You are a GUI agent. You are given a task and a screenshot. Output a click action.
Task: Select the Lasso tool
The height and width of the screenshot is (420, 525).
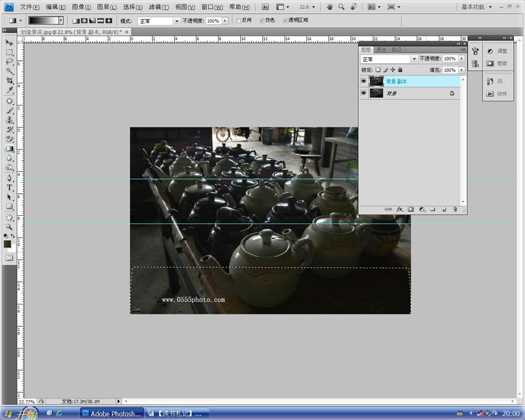pyautogui.click(x=10, y=61)
